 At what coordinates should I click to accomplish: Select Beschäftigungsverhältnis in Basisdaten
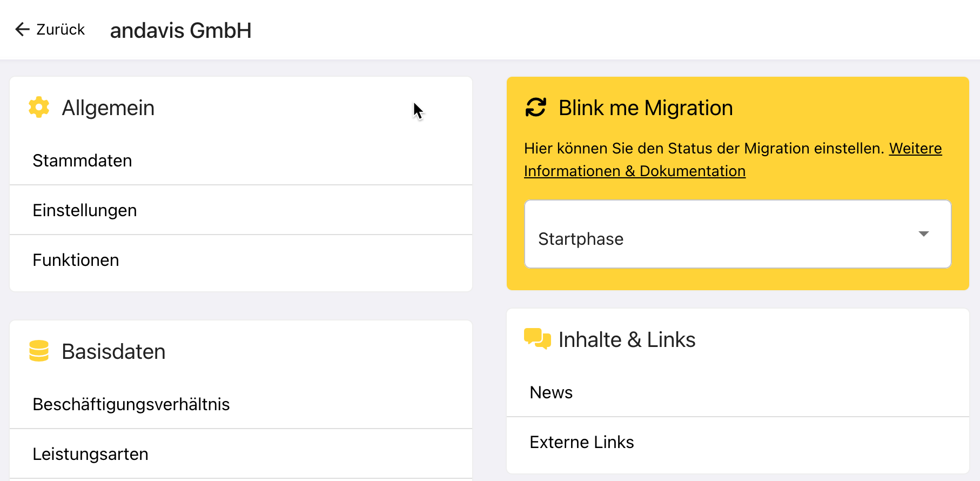[131, 404]
